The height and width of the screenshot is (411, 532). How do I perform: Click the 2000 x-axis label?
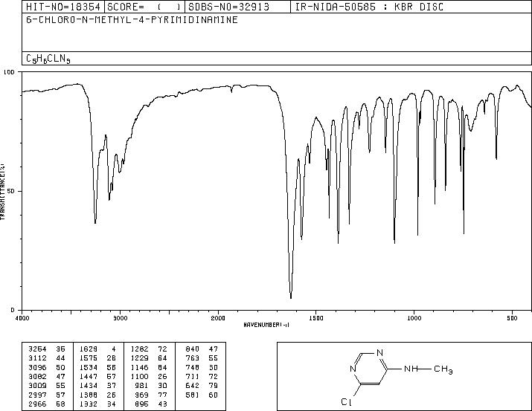point(218,318)
